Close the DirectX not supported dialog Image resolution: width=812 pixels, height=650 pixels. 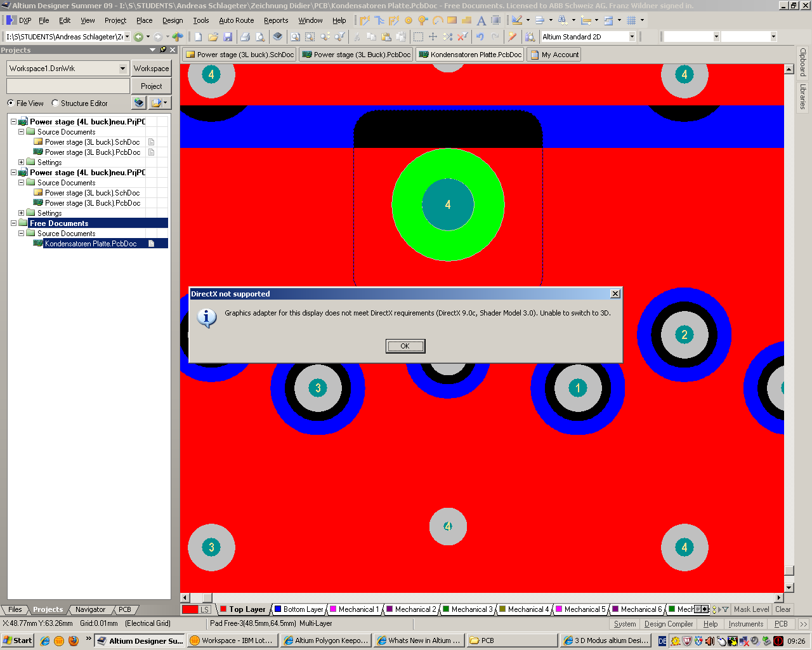615,293
